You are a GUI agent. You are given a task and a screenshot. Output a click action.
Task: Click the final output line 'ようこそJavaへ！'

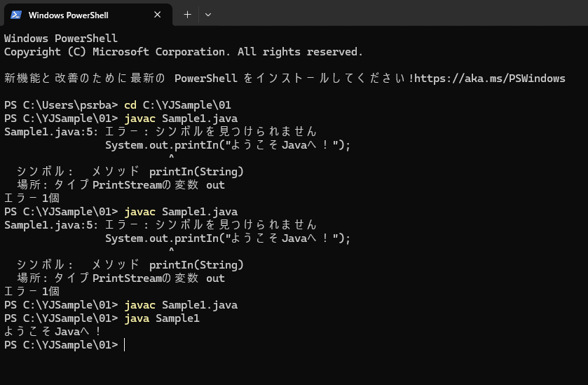pyautogui.click(x=53, y=332)
